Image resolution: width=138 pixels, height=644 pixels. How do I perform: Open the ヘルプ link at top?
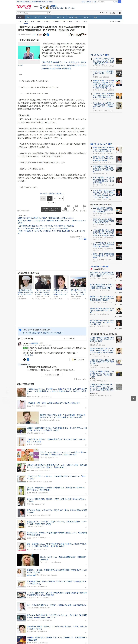[94, 2]
